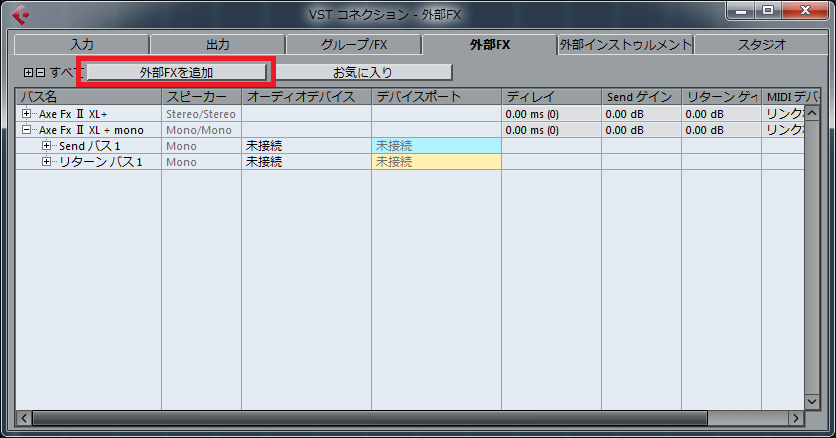Expand all buses with the plus icon
836x438 pixels.
(28, 72)
